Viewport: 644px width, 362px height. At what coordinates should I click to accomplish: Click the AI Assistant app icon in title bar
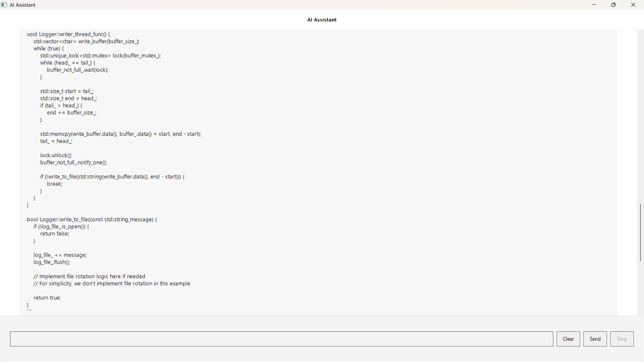[x=4, y=5]
